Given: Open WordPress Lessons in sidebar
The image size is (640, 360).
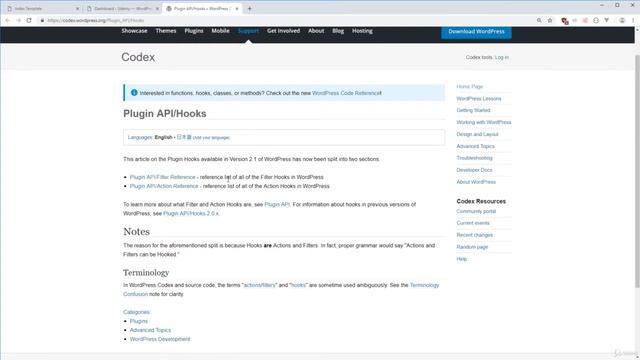Looking at the screenshot, I should (x=479, y=99).
